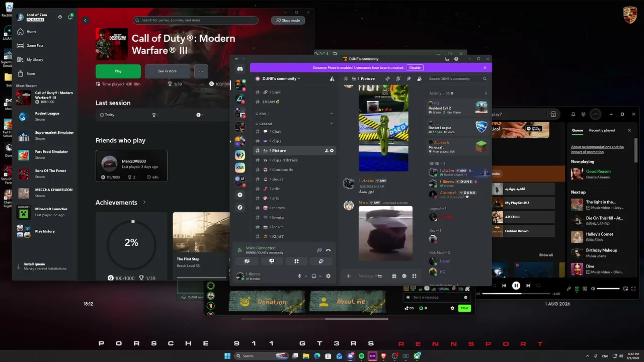Open microphone input options arrow in Discord

coord(306,276)
